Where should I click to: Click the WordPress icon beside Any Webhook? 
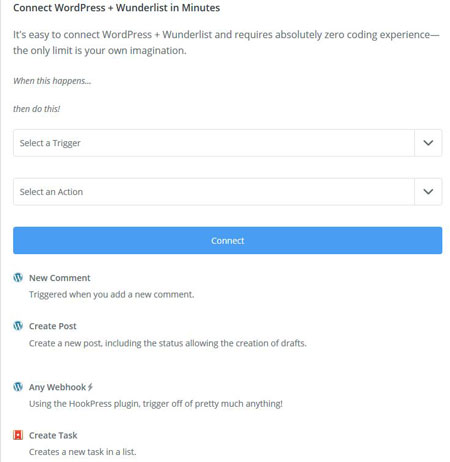click(18, 387)
